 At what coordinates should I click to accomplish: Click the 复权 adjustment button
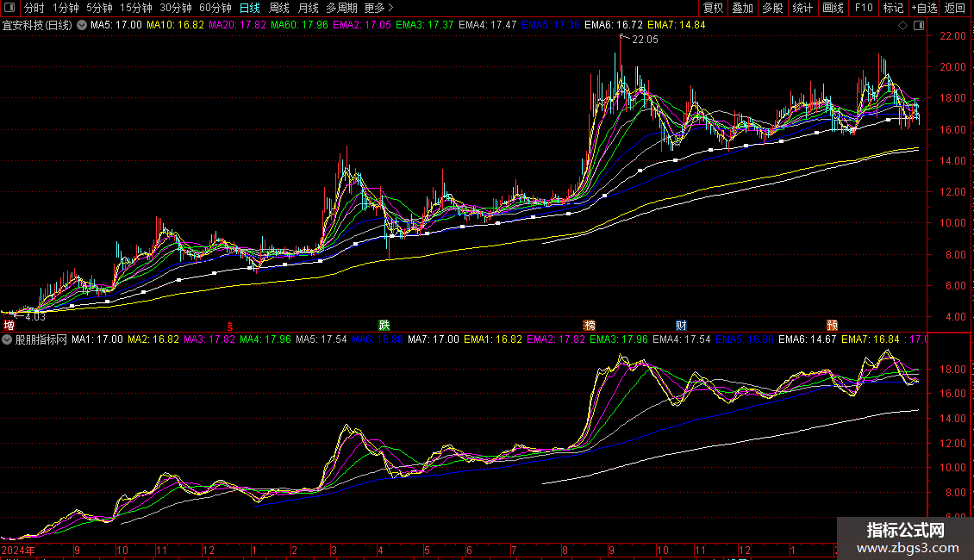tap(713, 8)
